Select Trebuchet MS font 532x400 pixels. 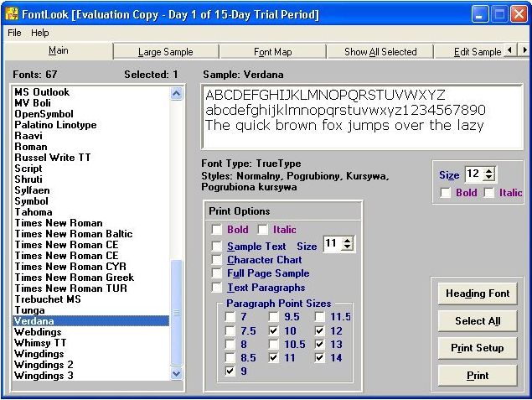pyautogui.click(x=91, y=299)
